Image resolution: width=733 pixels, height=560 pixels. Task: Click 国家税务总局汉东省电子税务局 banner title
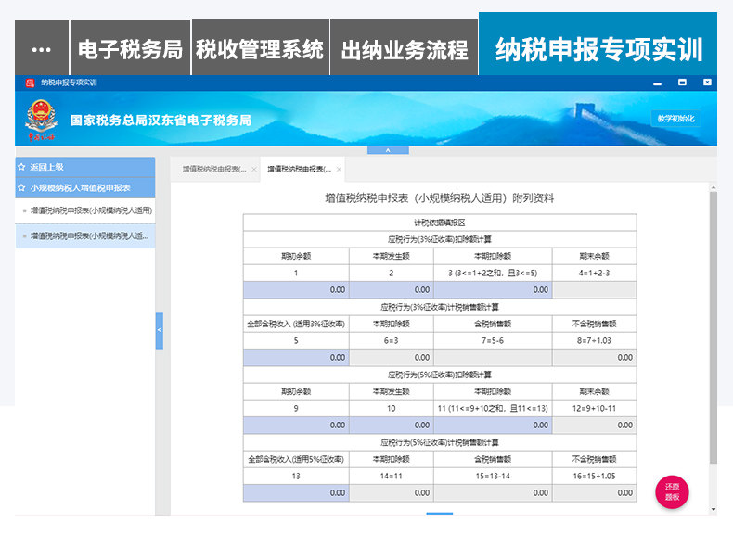(161, 121)
